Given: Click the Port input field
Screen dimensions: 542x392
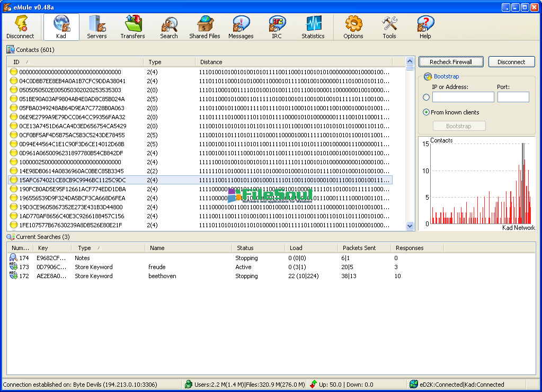Looking at the screenshot, I should point(513,97).
